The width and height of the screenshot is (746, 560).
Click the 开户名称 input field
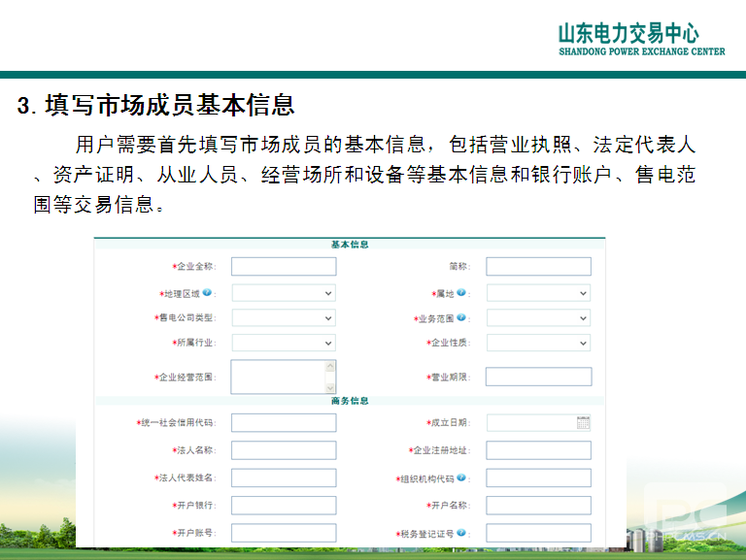pos(538,506)
